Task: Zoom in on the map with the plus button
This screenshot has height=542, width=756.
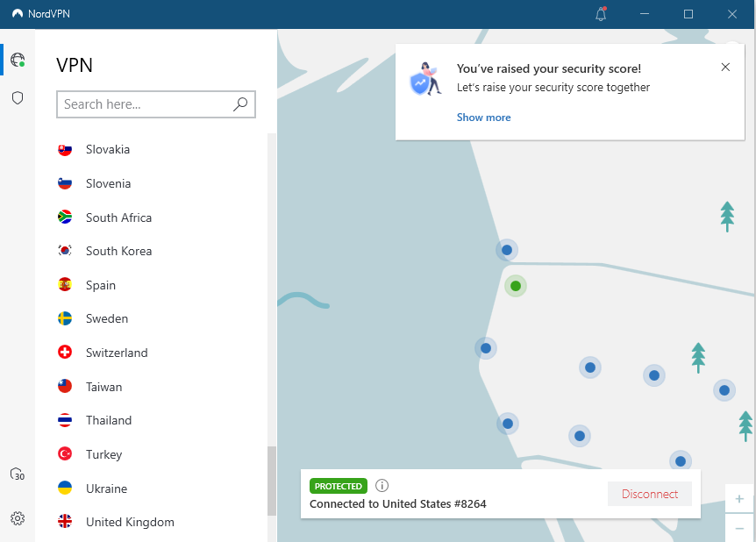Action: (739, 498)
